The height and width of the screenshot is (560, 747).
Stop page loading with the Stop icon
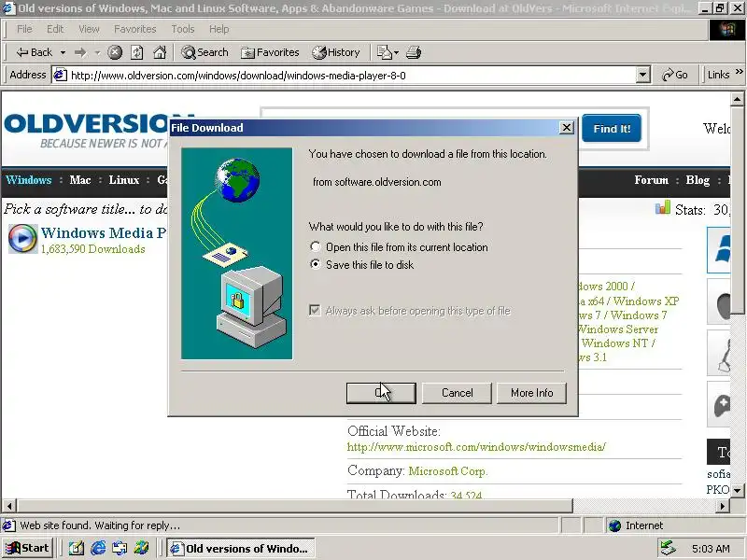pyautogui.click(x=115, y=52)
